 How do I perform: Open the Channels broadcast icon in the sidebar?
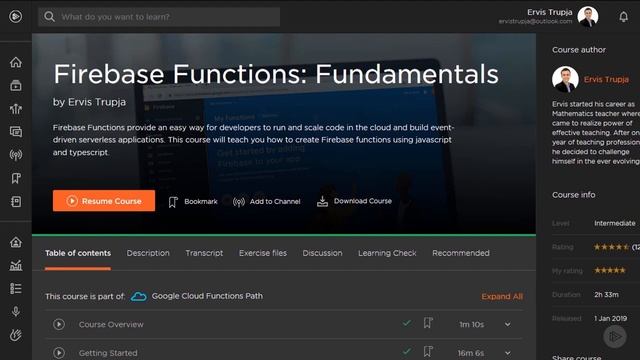point(16,155)
